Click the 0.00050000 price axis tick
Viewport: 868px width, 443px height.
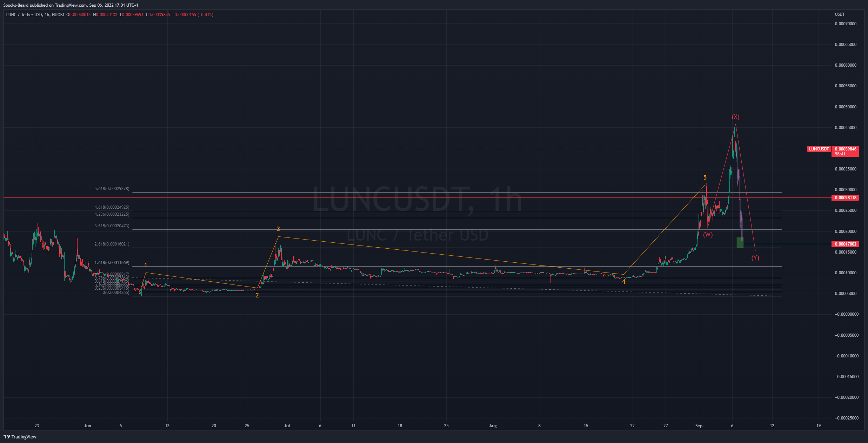(x=846, y=107)
